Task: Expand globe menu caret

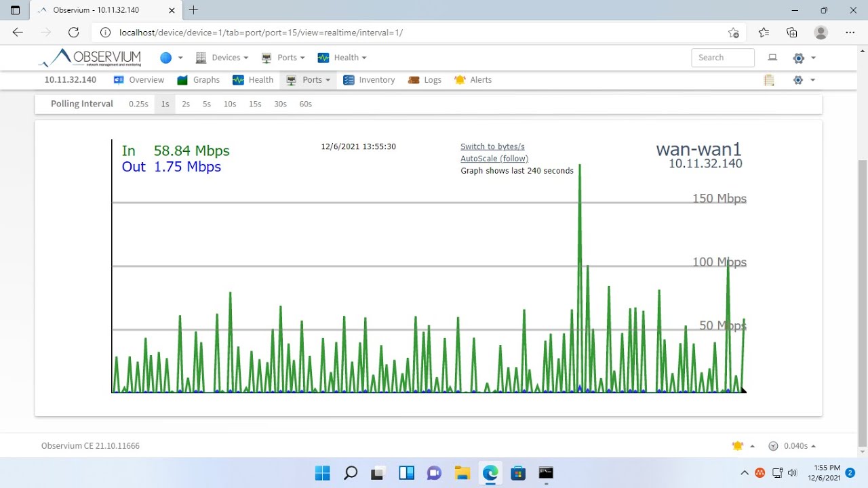Action: click(x=180, y=58)
